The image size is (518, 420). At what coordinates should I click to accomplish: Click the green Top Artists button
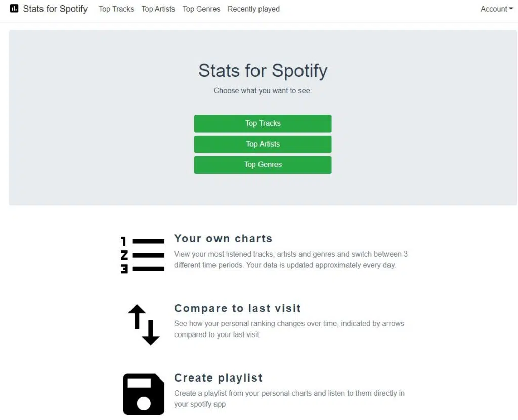(x=263, y=144)
